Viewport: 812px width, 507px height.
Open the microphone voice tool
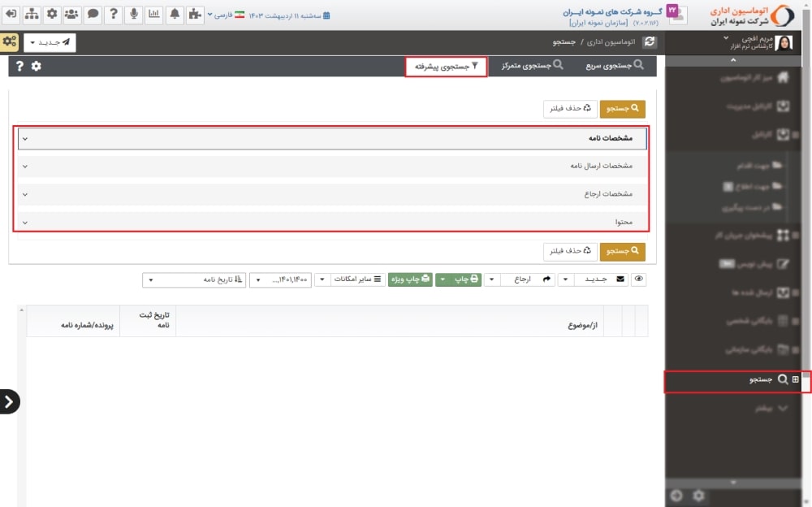click(133, 15)
